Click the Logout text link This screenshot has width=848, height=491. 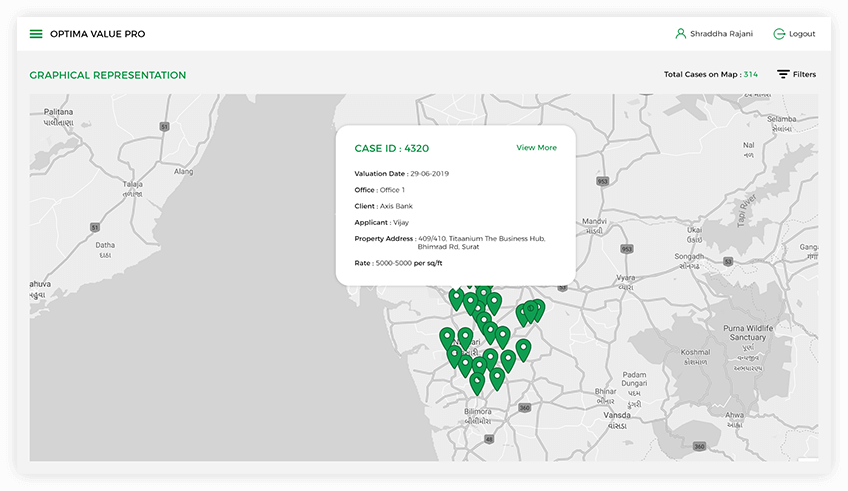(802, 34)
